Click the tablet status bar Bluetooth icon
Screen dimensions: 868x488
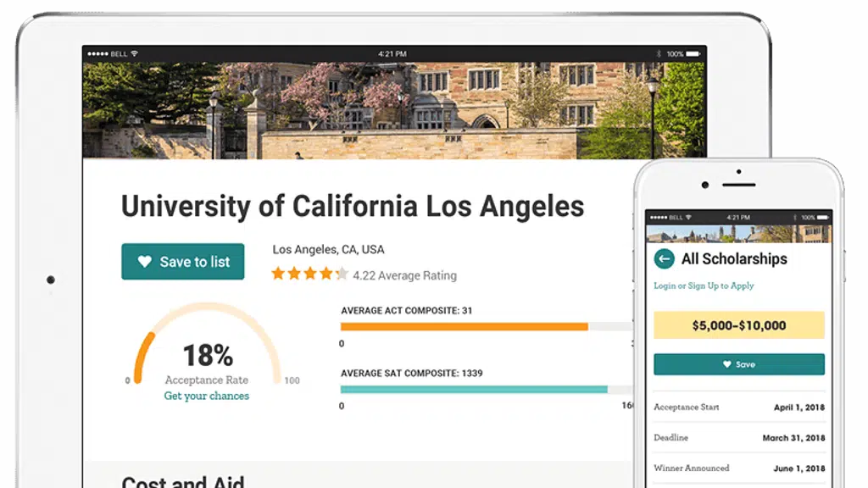click(x=658, y=53)
